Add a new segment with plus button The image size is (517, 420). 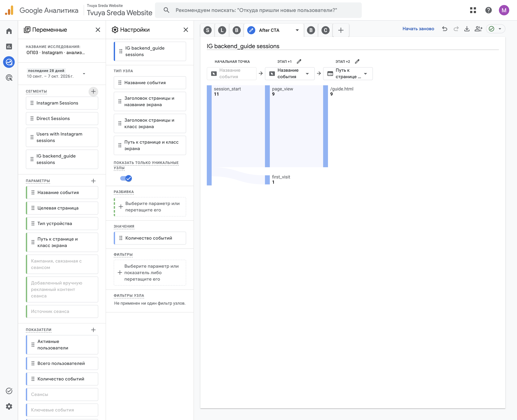[93, 91]
